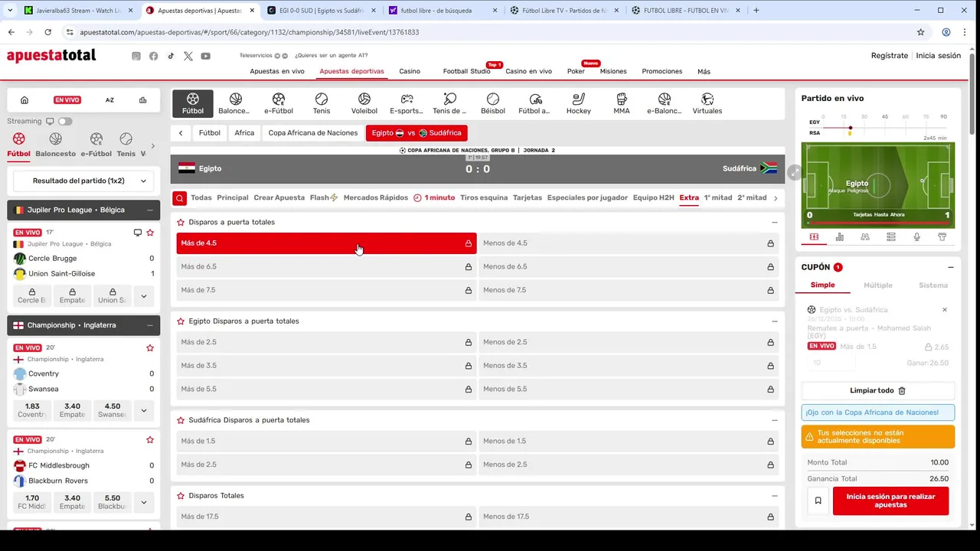The width and height of the screenshot is (980, 551).
Task: Click the Regístrate link
Action: [890, 56]
